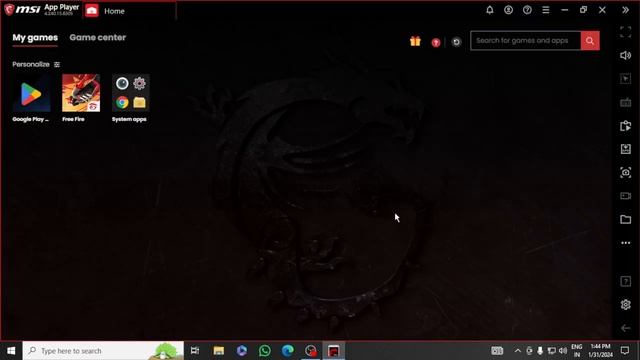The image size is (640, 360).
Task: Click the video record icon in sidebar
Action: [x=625, y=196]
